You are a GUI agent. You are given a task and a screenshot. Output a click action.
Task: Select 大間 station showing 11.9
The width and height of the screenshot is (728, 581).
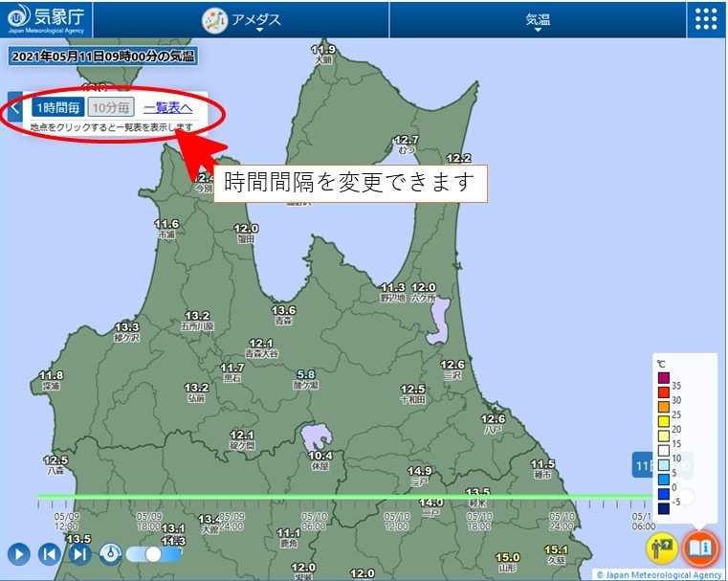point(323,55)
